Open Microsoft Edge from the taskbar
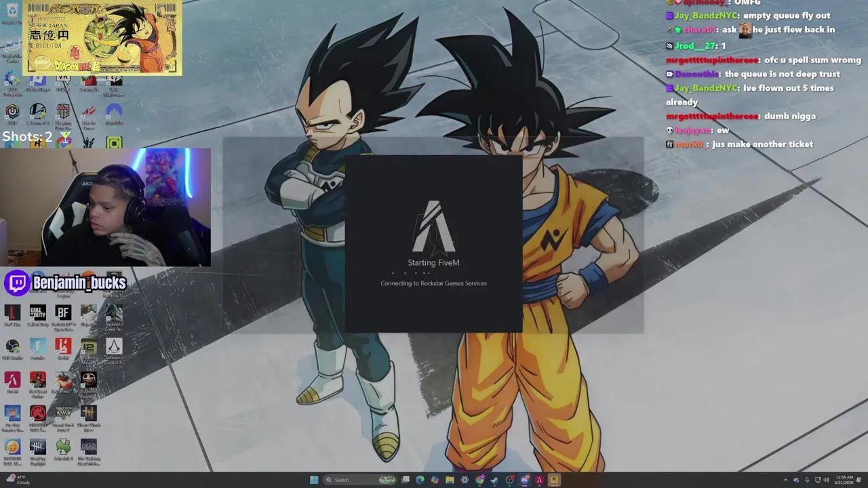Viewport: 868px width, 488px height. [x=420, y=480]
